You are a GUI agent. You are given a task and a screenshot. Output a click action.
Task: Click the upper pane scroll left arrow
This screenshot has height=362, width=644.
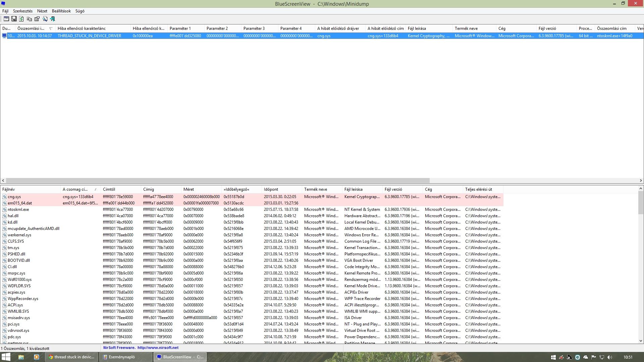(3, 180)
